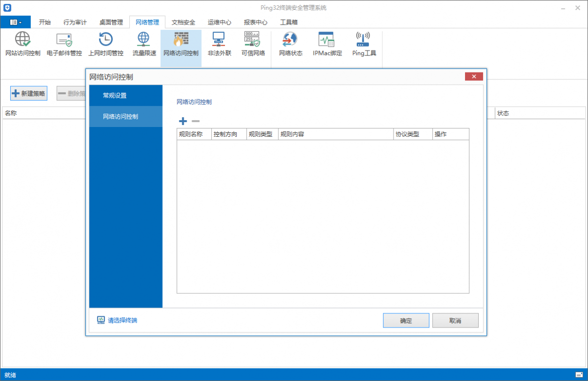
Task: Switch to 开始 ribbon tab
Action: click(x=45, y=22)
